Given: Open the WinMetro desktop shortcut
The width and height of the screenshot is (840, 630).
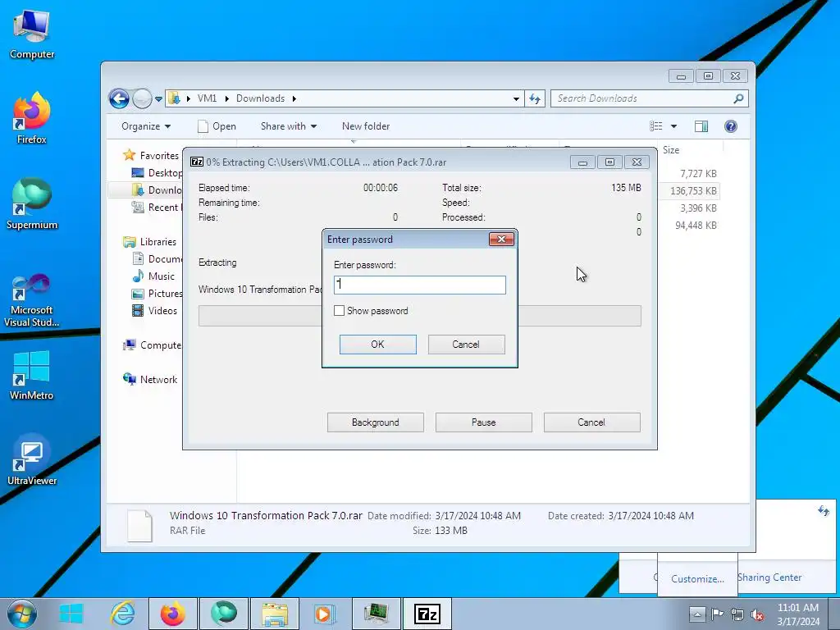Looking at the screenshot, I should (x=32, y=375).
